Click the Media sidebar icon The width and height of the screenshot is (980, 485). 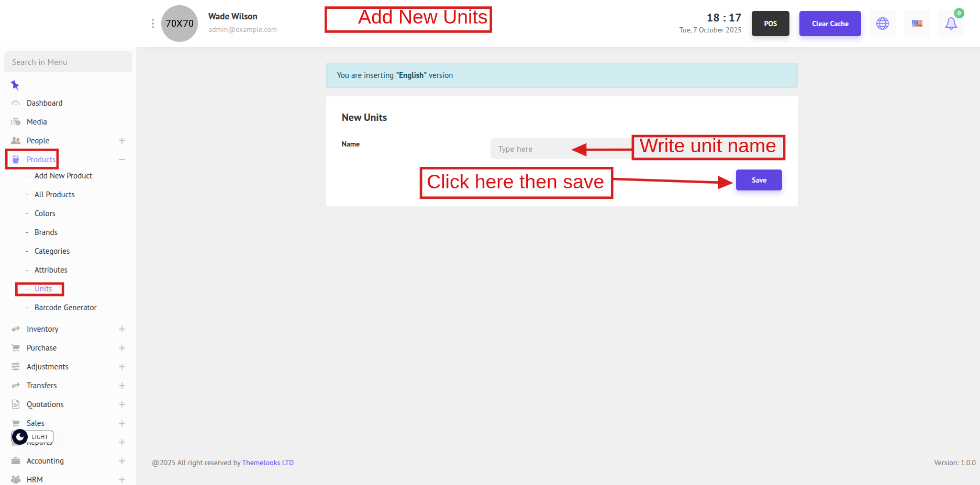[x=16, y=122]
